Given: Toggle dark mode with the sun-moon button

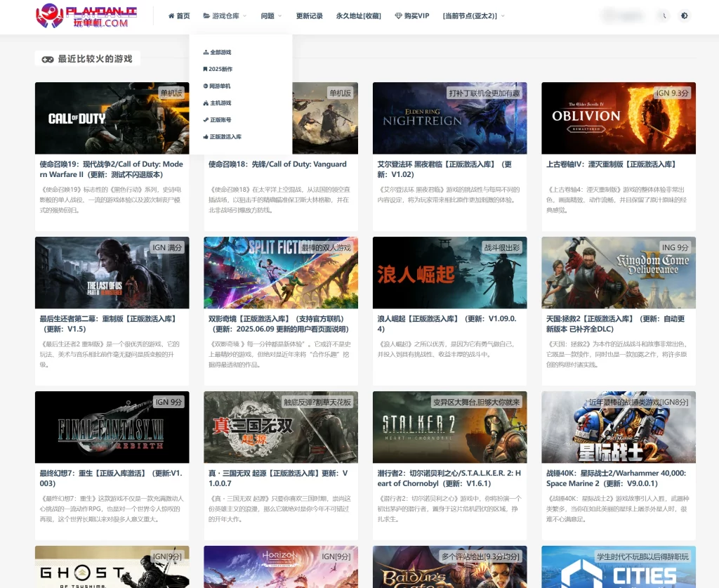Looking at the screenshot, I should [684, 15].
